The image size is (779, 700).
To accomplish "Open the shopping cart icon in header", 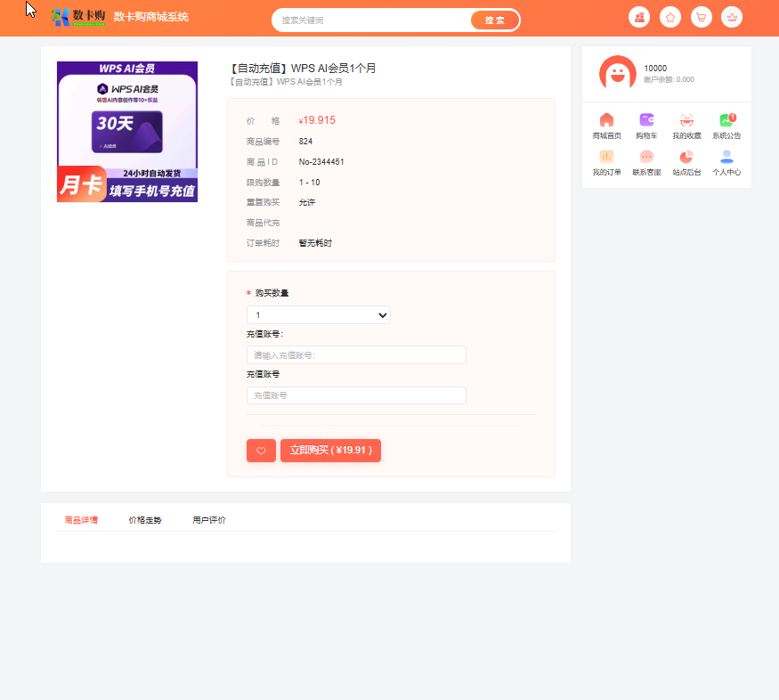I will [701, 18].
